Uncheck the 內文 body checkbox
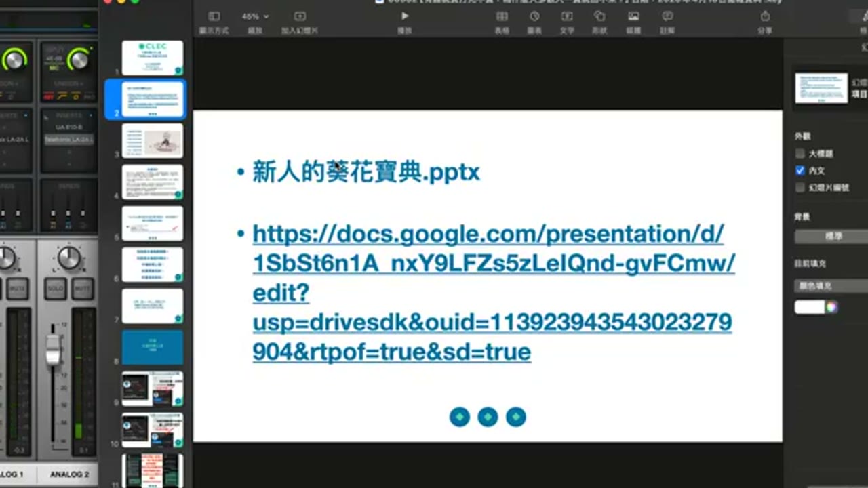This screenshot has width=868, height=488. [x=800, y=171]
